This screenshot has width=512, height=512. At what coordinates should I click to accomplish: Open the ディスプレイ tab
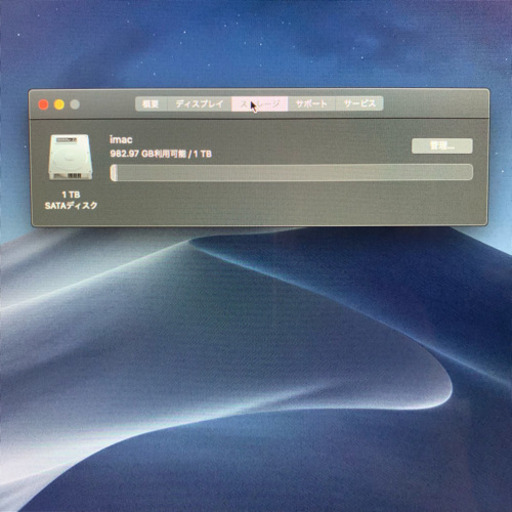tap(199, 104)
